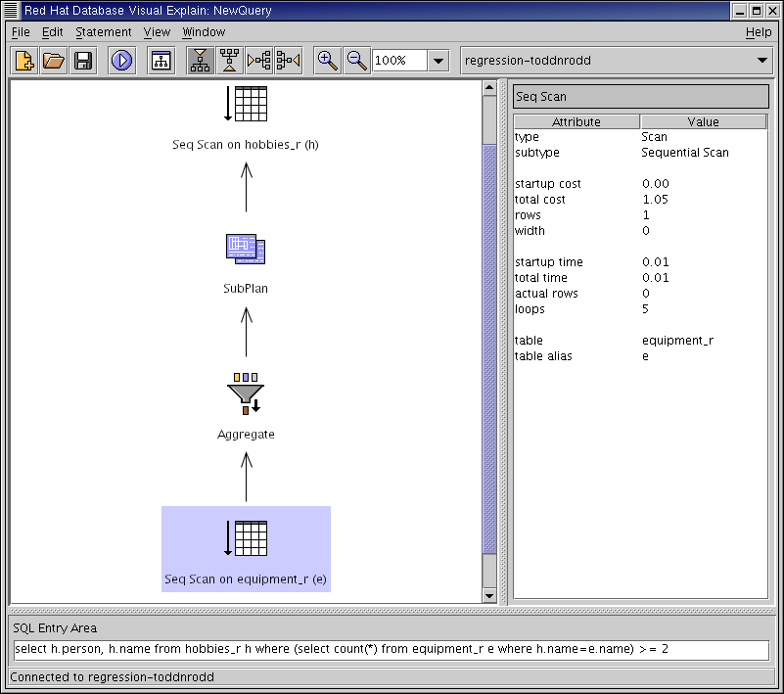Open the File menu
The width and height of the screenshot is (784, 694).
coord(21,32)
